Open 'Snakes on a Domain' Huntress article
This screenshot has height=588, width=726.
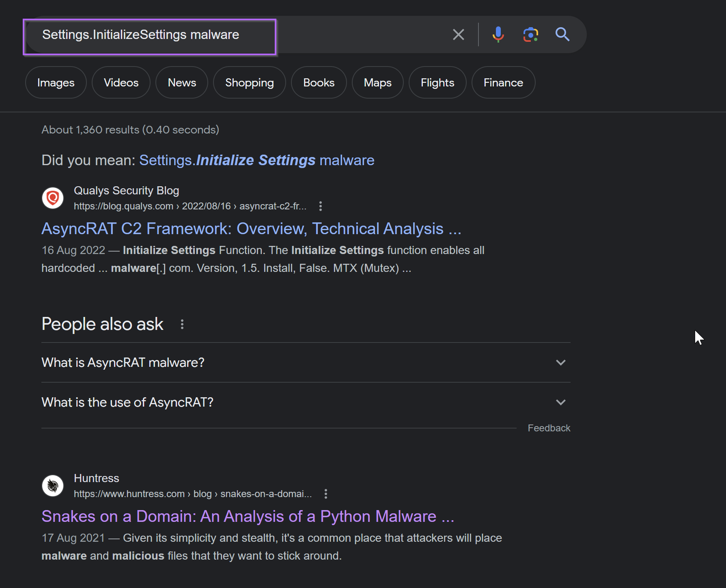point(248,516)
